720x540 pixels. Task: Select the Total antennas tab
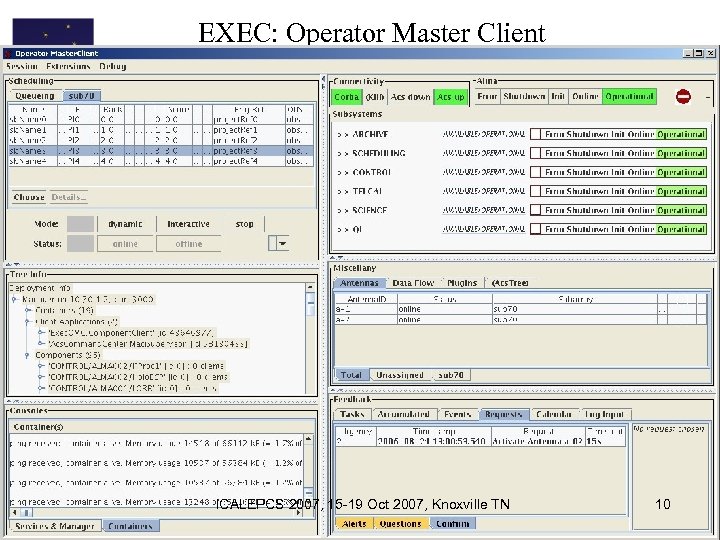coord(351,375)
